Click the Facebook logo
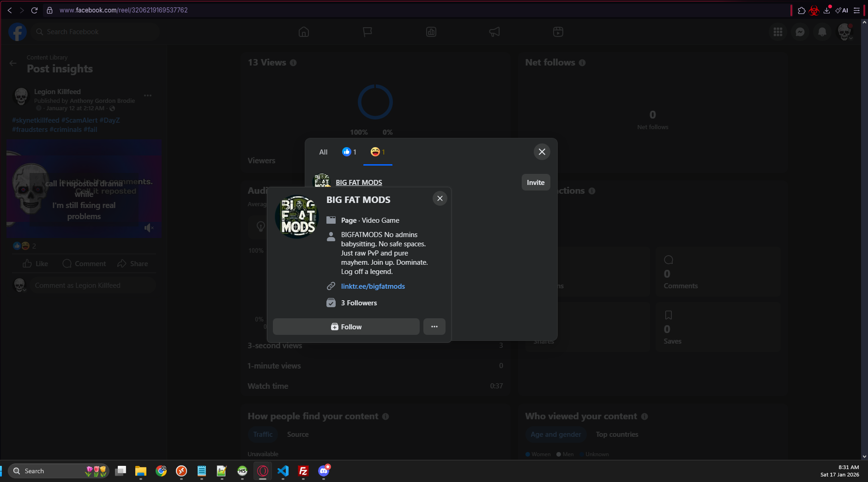868x482 pixels. (x=18, y=32)
